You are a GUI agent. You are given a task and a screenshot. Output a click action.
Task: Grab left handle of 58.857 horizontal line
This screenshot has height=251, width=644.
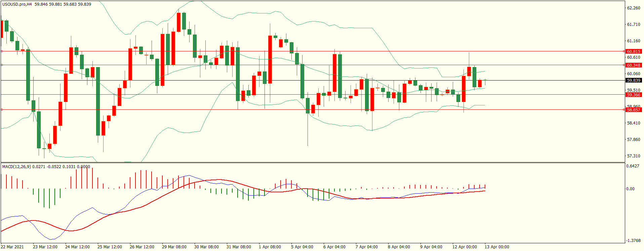click(x=2, y=109)
